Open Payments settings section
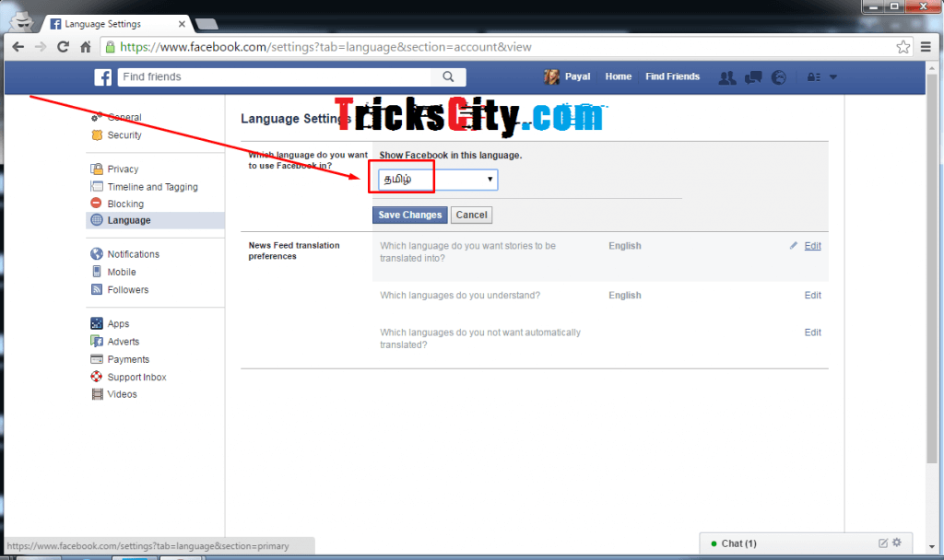The width and height of the screenshot is (944, 560). pyautogui.click(x=128, y=360)
